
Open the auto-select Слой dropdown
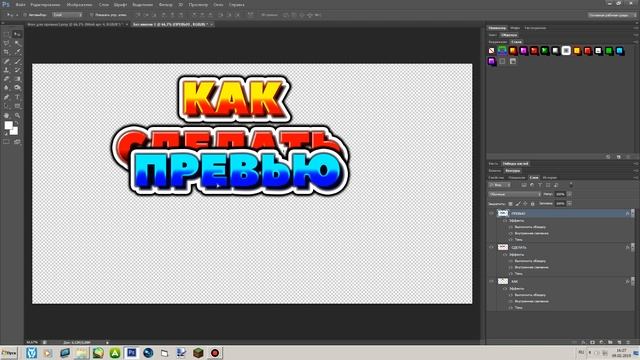(67, 15)
